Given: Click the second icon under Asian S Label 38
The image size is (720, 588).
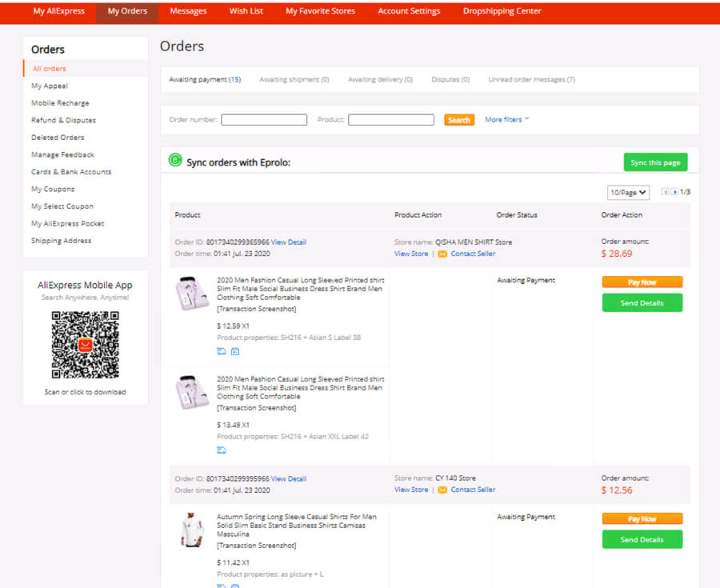Looking at the screenshot, I should tap(235, 352).
